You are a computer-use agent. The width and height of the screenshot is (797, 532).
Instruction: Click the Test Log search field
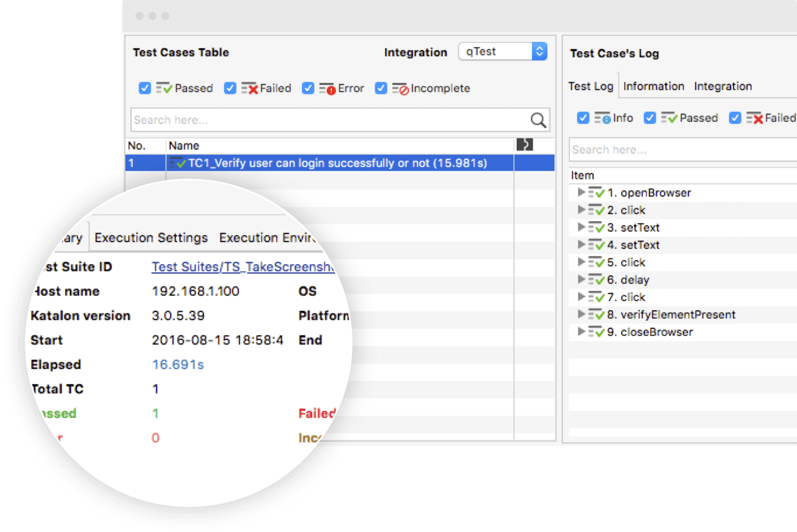click(683, 150)
